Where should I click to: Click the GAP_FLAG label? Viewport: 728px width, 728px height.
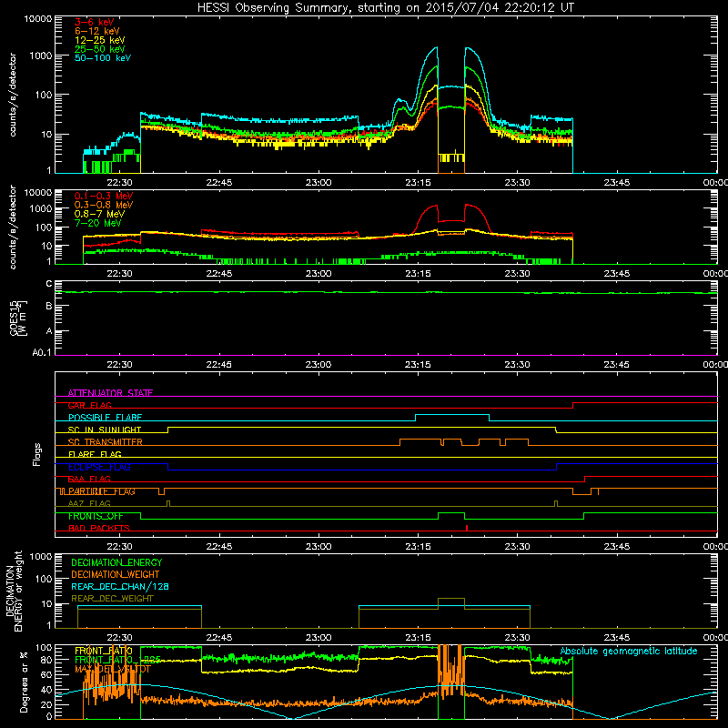(x=89, y=405)
